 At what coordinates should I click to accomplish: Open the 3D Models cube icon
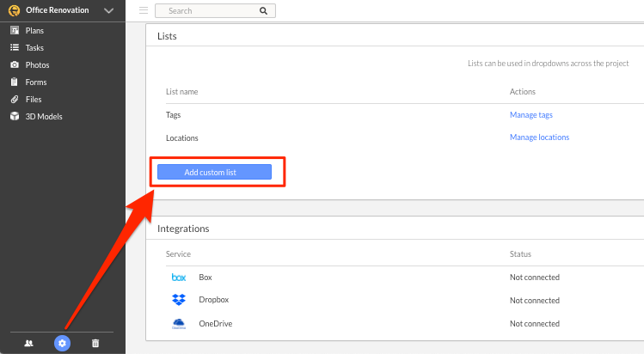pos(15,117)
